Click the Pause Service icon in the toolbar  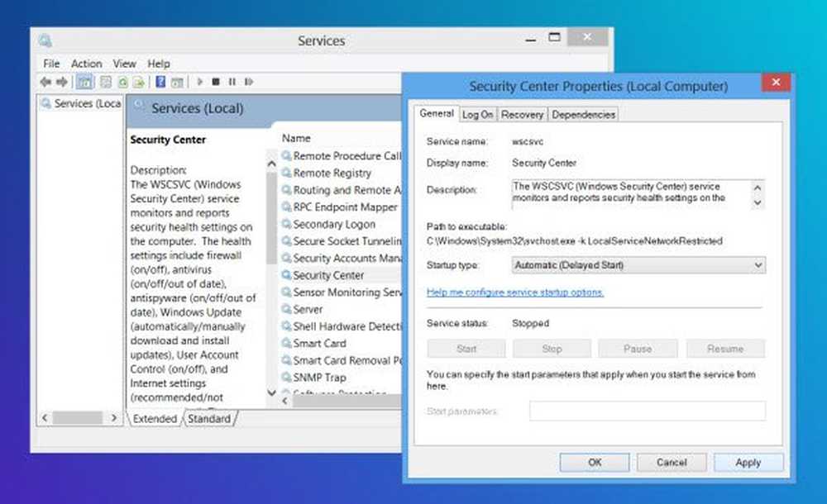pyautogui.click(x=232, y=82)
